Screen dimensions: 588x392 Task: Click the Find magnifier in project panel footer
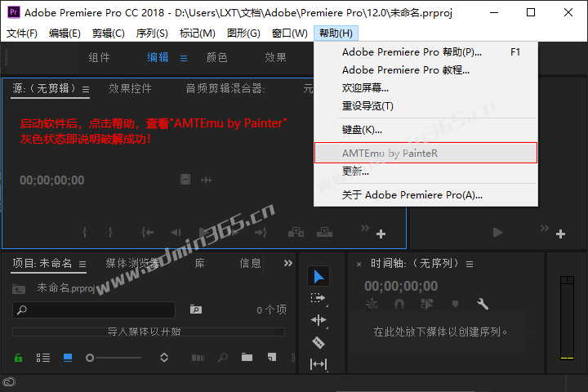[223, 358]
